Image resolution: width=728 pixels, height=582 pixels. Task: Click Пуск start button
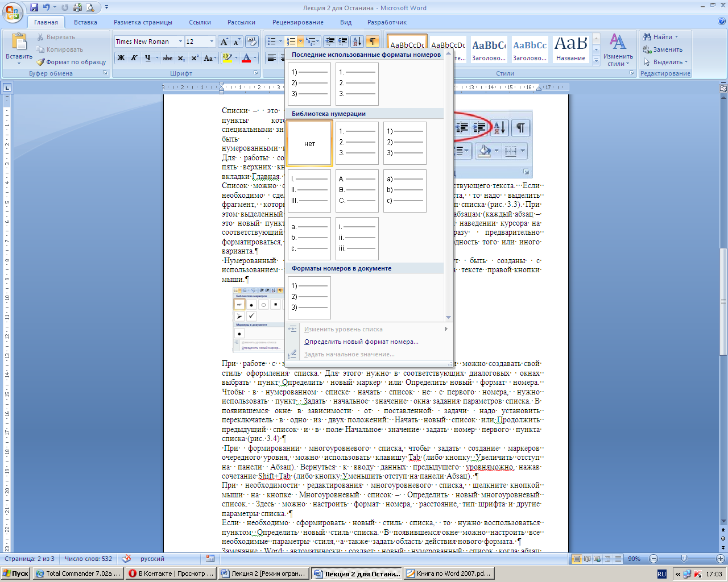15,573
